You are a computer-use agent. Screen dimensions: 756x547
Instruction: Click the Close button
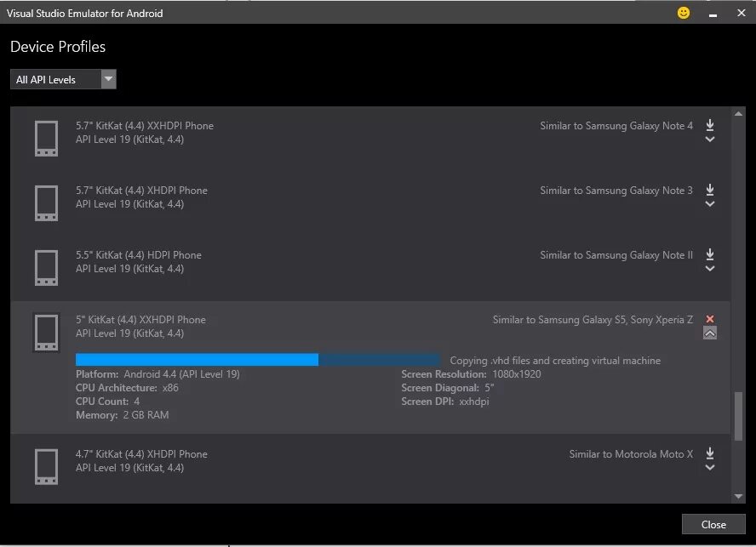click(713, 524)
